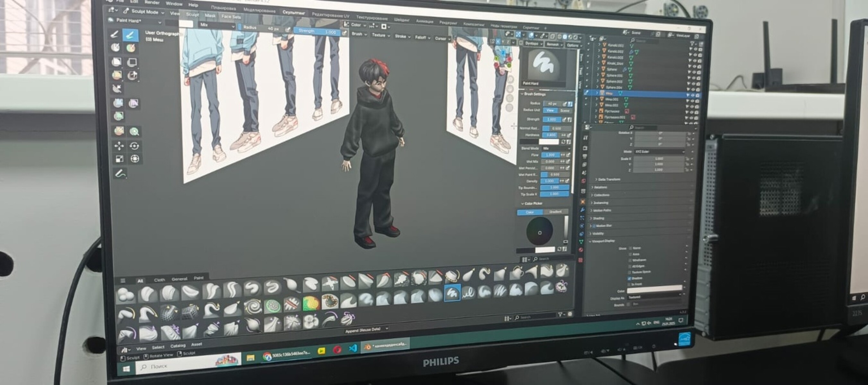Open the Sculpt Mode dropdown
This screenshot has height=385, width=868.
pyautogui.click(x=144, y=12)
